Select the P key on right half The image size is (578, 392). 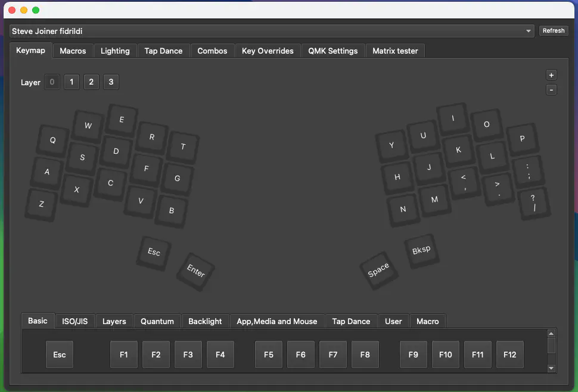(522, 138)
